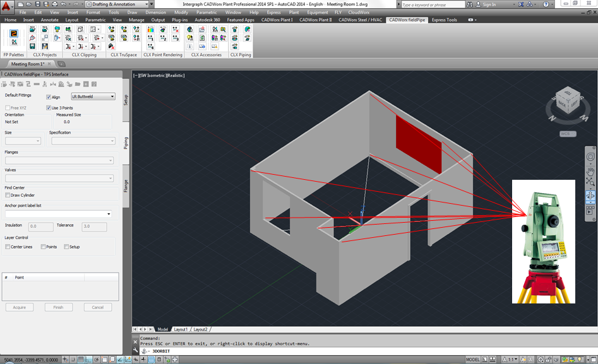Click the first CLX Projects open-project icon
Image resolution: width=598 pixels, height=364 pixels.
[32, 30]
